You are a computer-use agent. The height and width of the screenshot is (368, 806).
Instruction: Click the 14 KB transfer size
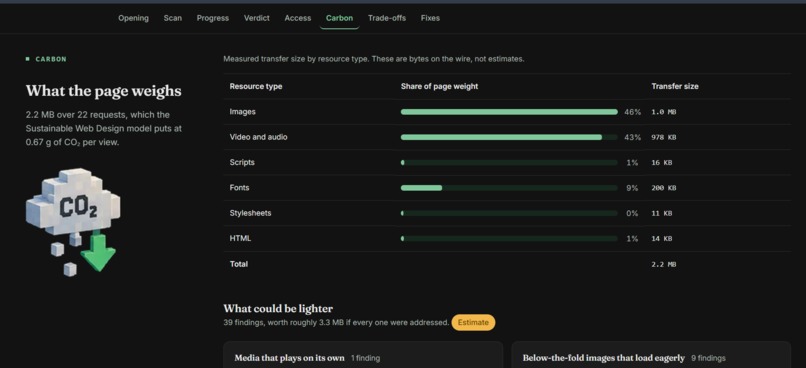tap(662, 239)
